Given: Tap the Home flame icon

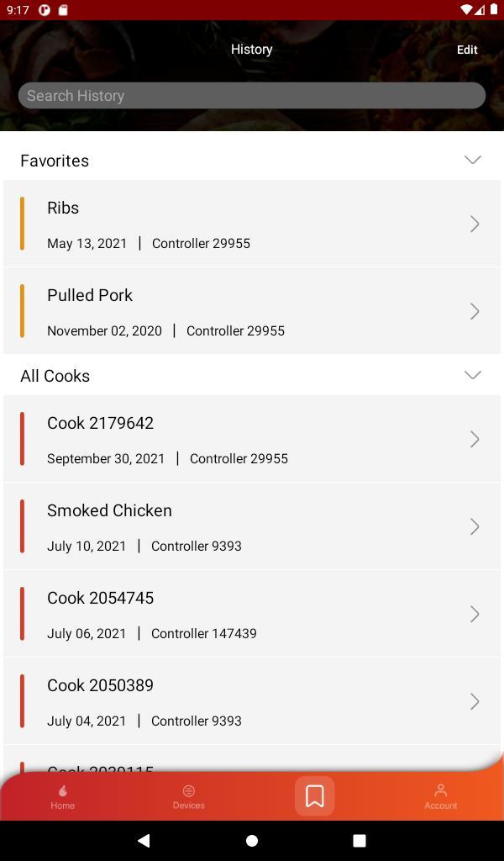Looking at the screenshot, I should point(62,791).
